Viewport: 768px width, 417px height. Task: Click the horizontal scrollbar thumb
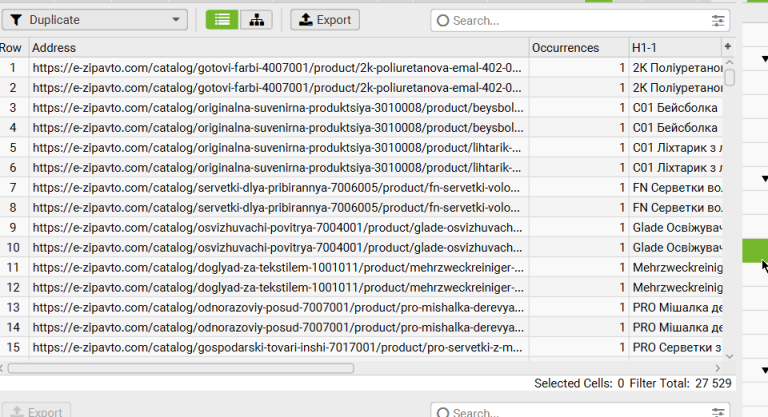181,368
